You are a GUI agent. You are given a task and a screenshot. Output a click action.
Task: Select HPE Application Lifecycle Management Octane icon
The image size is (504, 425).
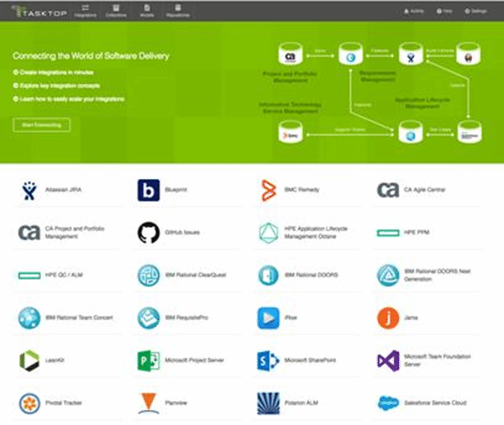tap(269, 233)
